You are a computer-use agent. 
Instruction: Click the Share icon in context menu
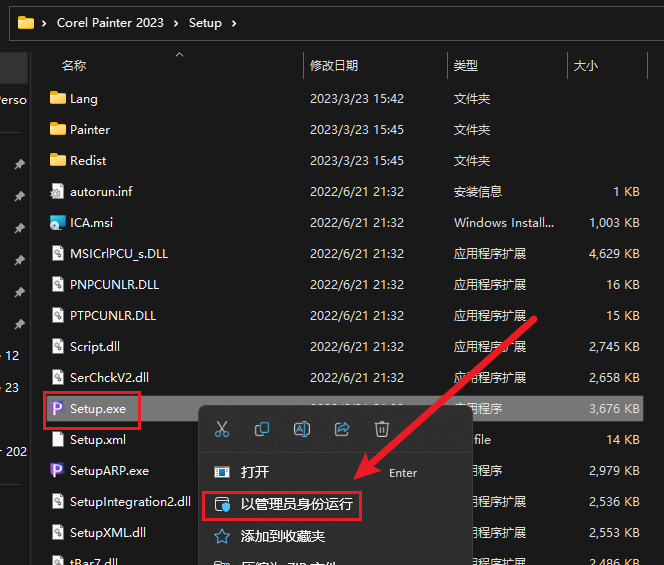point(342,429)
